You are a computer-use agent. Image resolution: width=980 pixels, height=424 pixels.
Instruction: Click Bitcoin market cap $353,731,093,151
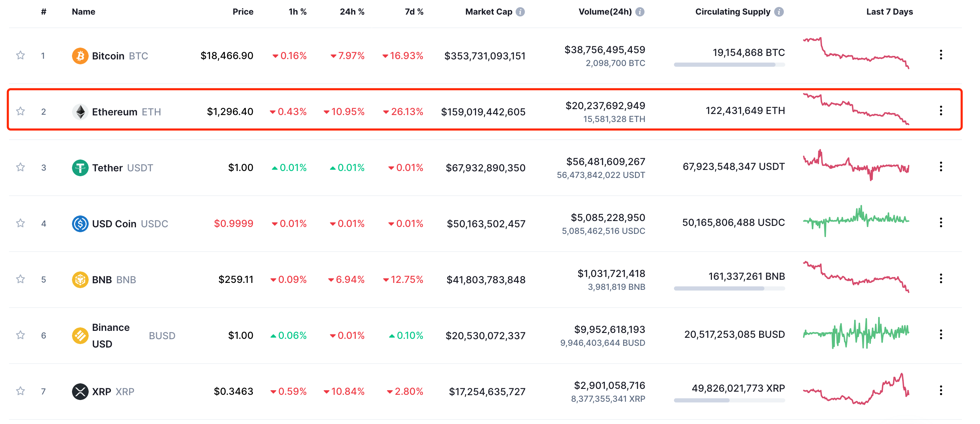click(x=485, y=56)
